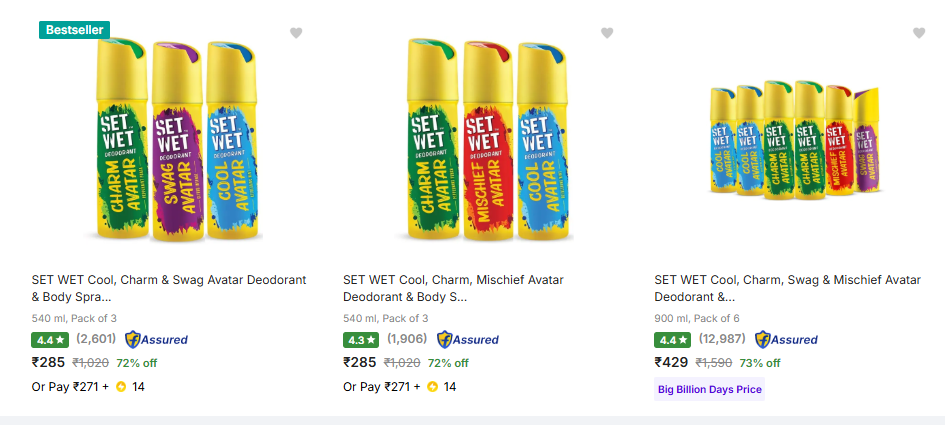945x426 pixels.
Task: Wishlist the pack of 6 deodorant set
Action: point(919,33)
